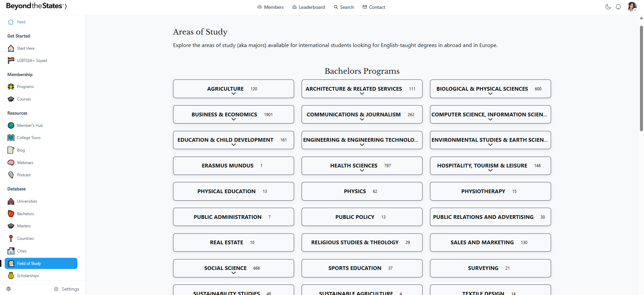
Task: Open Search in top navigation
Action: 344,7
